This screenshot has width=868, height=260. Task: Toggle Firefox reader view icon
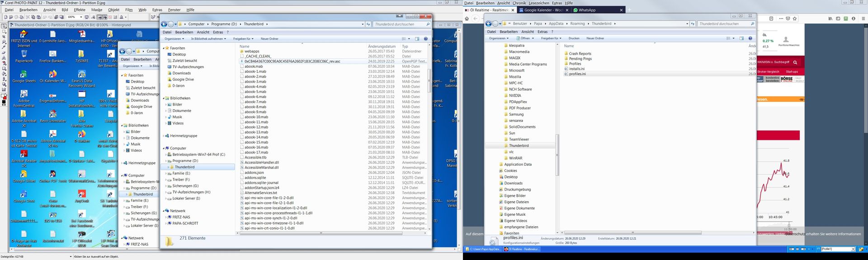(x=771, y=19)
